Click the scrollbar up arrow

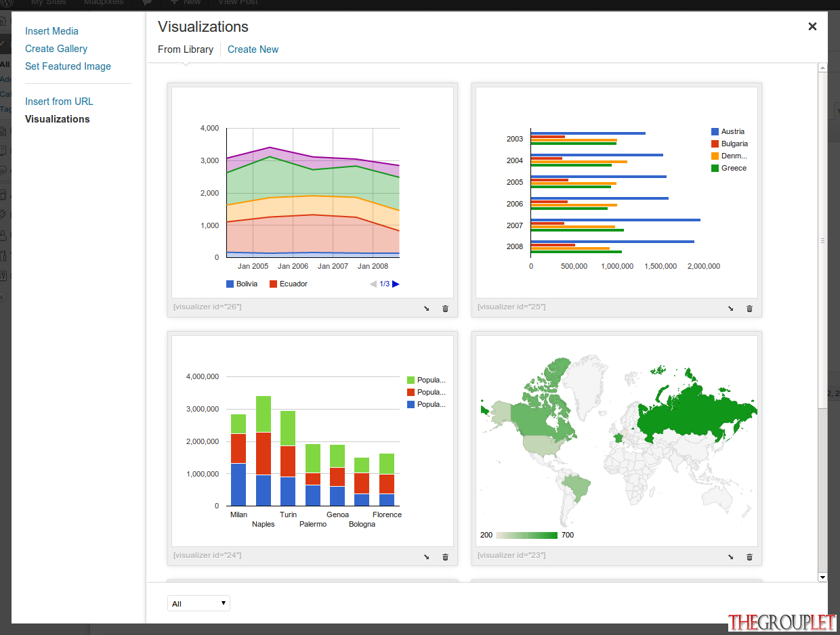point(822,68)
